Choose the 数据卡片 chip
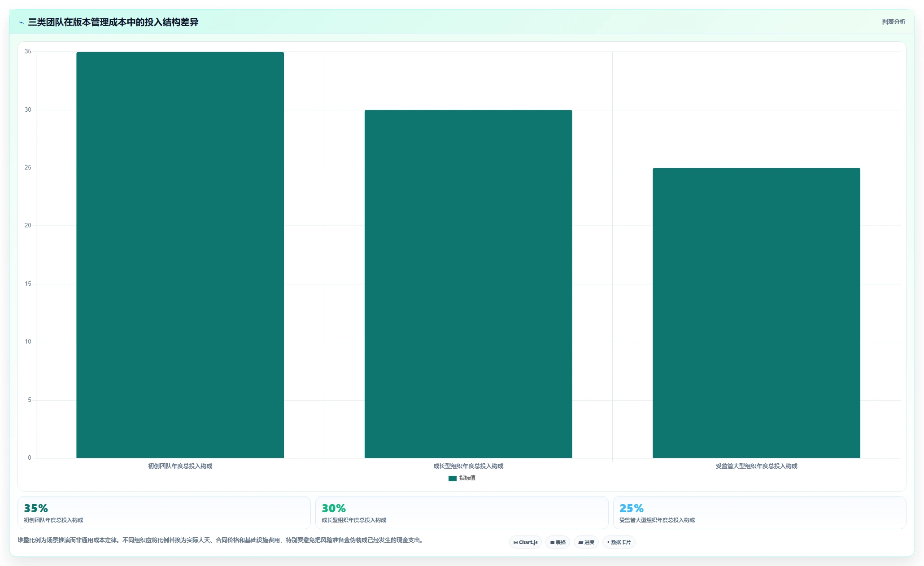Screen dimensions: 924x566 pyautogui.click(x=619, y=542)
